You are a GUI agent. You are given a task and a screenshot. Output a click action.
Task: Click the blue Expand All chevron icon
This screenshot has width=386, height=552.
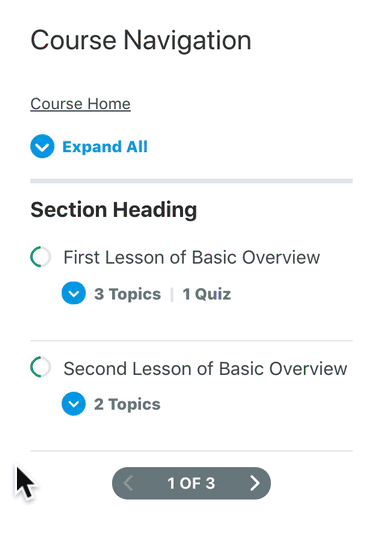tap(42, 146)
